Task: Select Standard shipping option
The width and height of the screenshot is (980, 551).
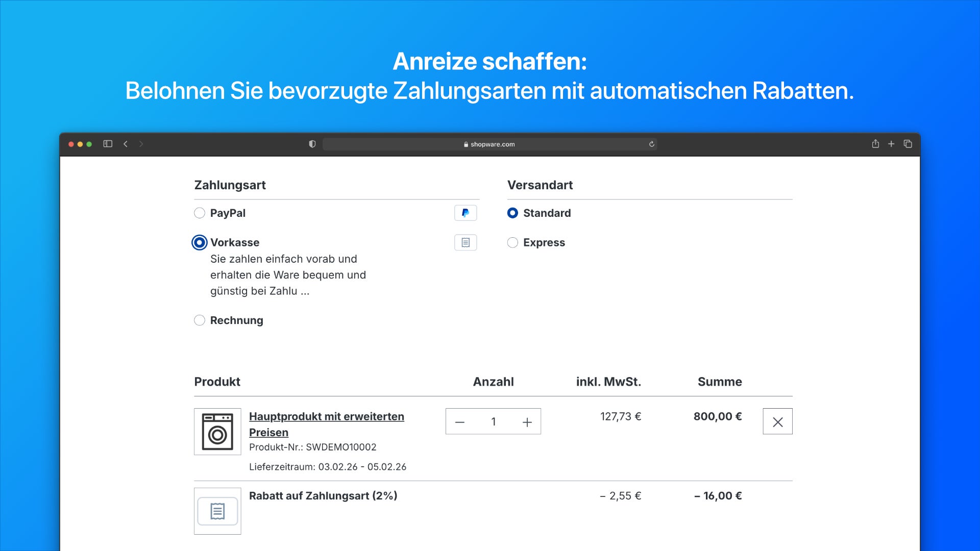Action: 512,213
